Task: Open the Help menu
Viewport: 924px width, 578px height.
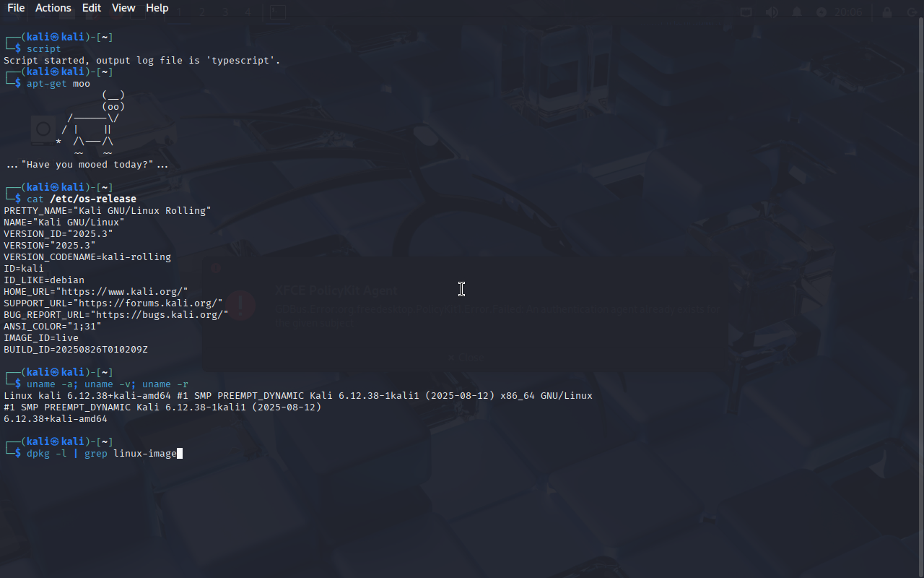Action: click(x=157, y=8)
